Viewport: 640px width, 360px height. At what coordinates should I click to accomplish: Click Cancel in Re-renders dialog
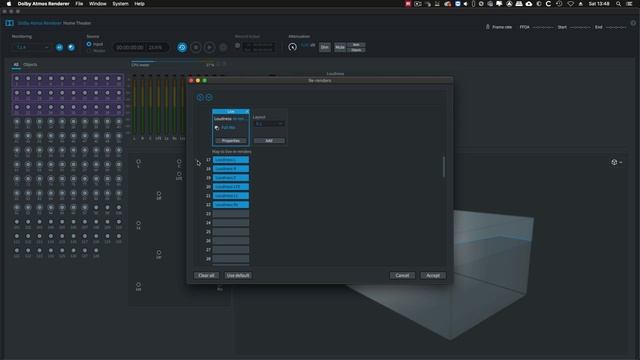402,276
